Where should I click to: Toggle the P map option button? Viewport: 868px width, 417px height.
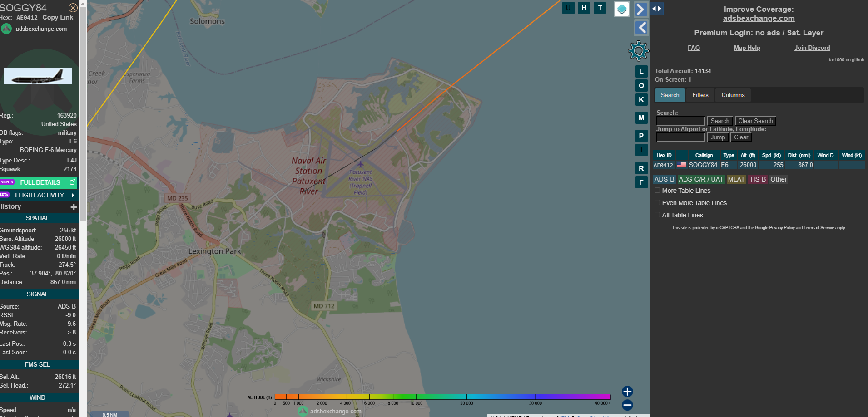(641, 136)
